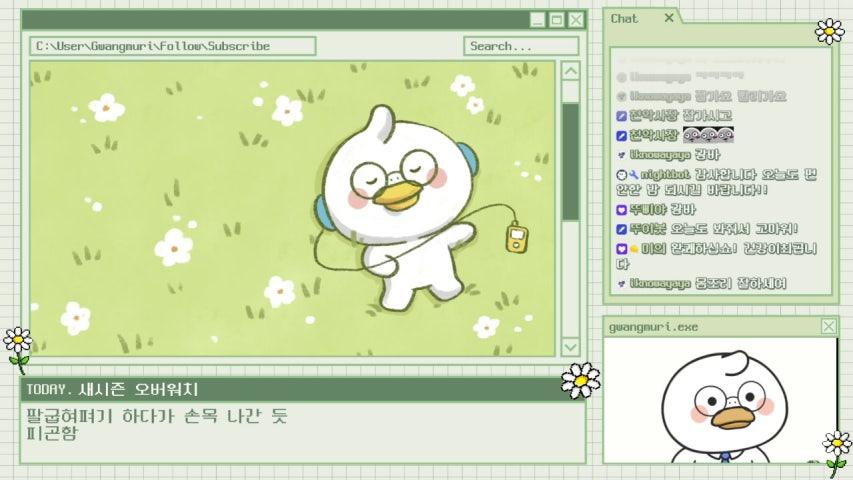This screenshot has width=853, height=480.
Task: Click the Search... input box
Action: coord(521,46)
